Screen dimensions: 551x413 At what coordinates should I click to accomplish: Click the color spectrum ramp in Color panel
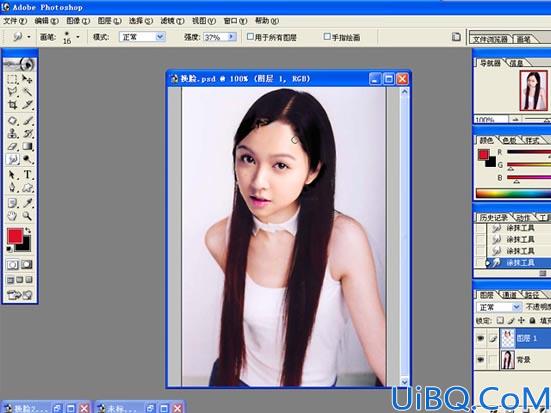pos(513,194)
